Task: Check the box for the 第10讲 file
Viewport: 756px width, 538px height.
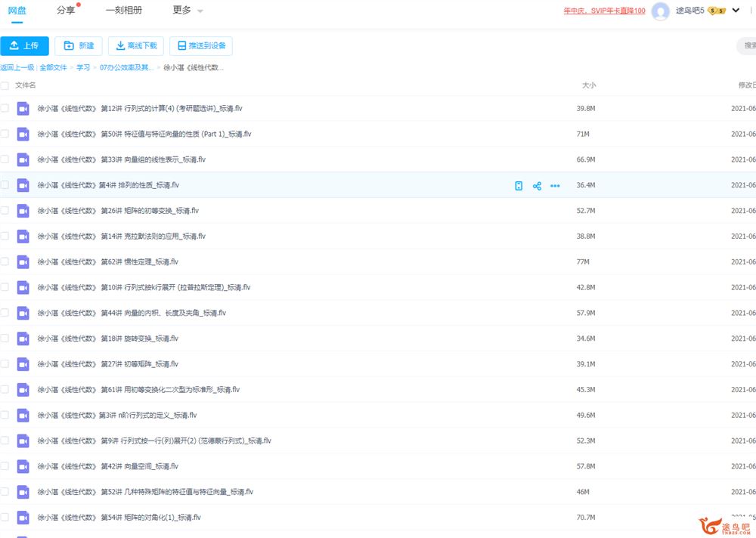Action: [x=5, y=287]
